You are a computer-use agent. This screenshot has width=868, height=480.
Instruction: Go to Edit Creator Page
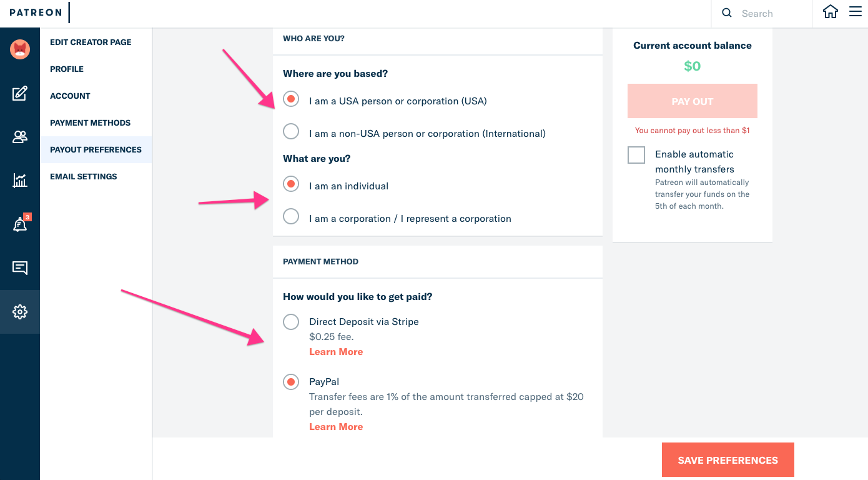pyautogui.click(x=91, y=42)
